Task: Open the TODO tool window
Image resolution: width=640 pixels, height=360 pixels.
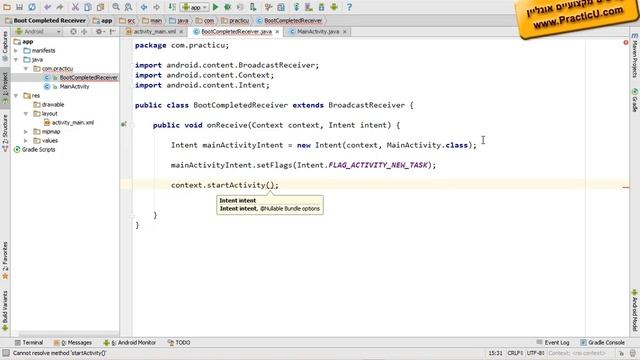Action: (179, 342)
